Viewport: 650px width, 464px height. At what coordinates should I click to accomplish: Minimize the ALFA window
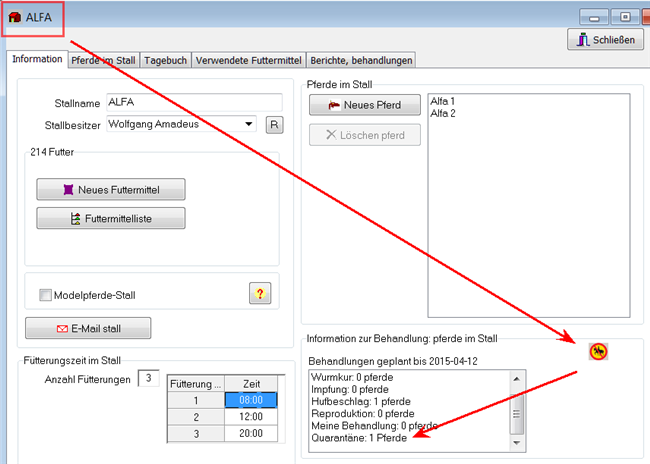(x=594, y=17)
